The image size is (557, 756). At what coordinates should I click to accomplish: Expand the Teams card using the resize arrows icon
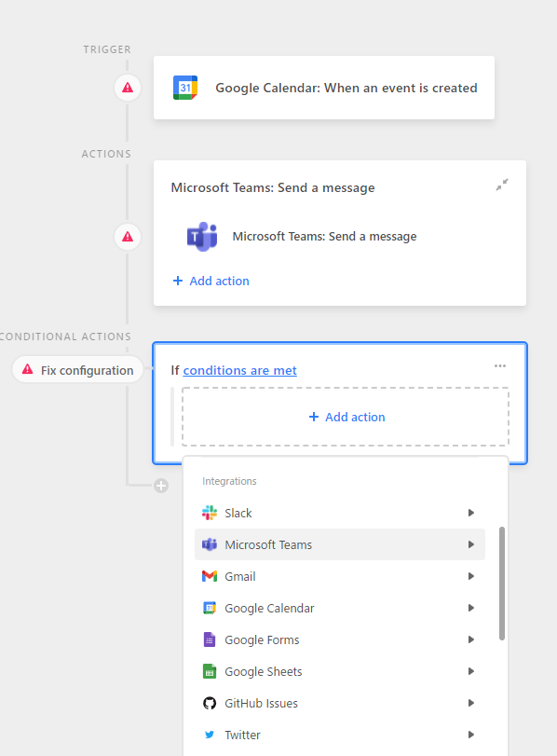click(x=502, y=185)
